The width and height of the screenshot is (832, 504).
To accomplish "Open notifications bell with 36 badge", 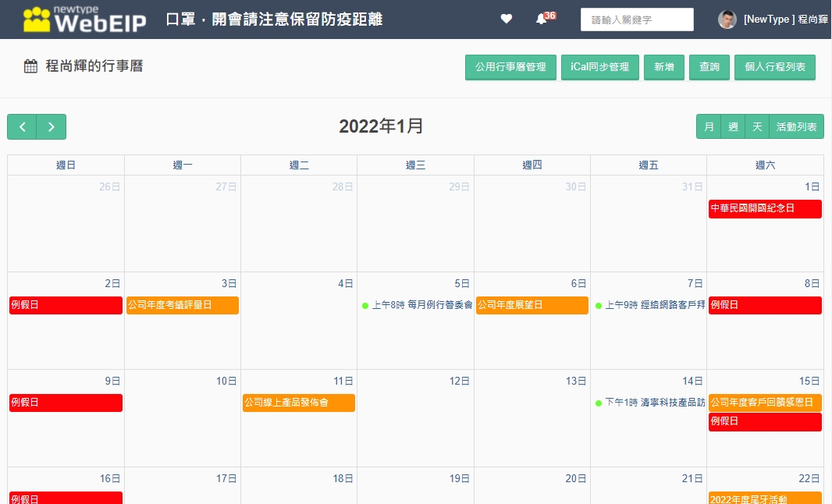I will click(x=542, y=19).
